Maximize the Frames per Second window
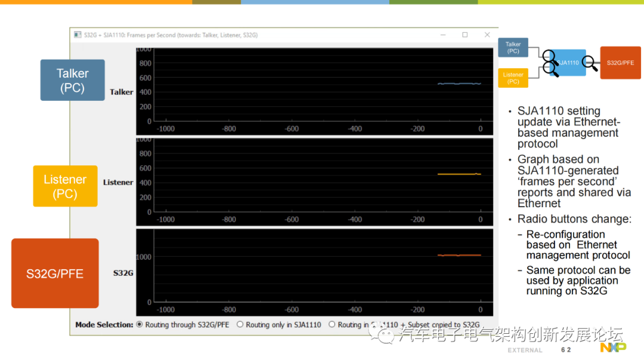Viewport: 644px width, 363px height. pyautogui.click(x=465, y=35)
